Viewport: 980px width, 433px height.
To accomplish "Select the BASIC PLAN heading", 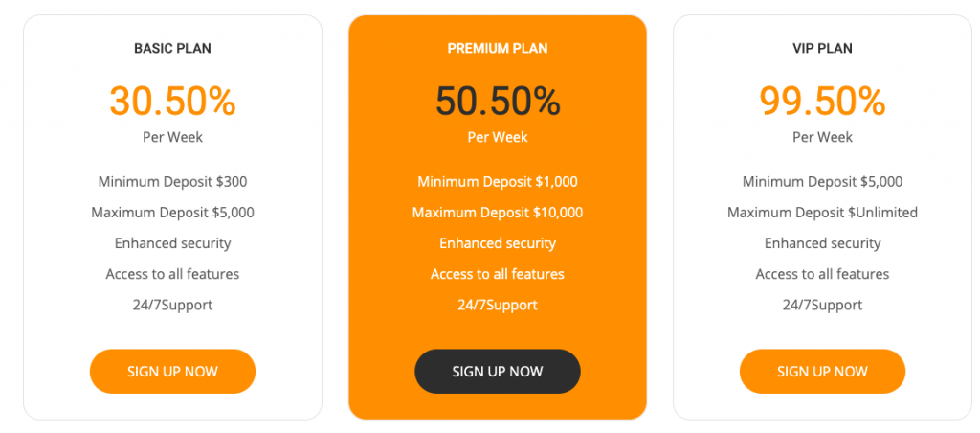I will [x=172, y=48].
